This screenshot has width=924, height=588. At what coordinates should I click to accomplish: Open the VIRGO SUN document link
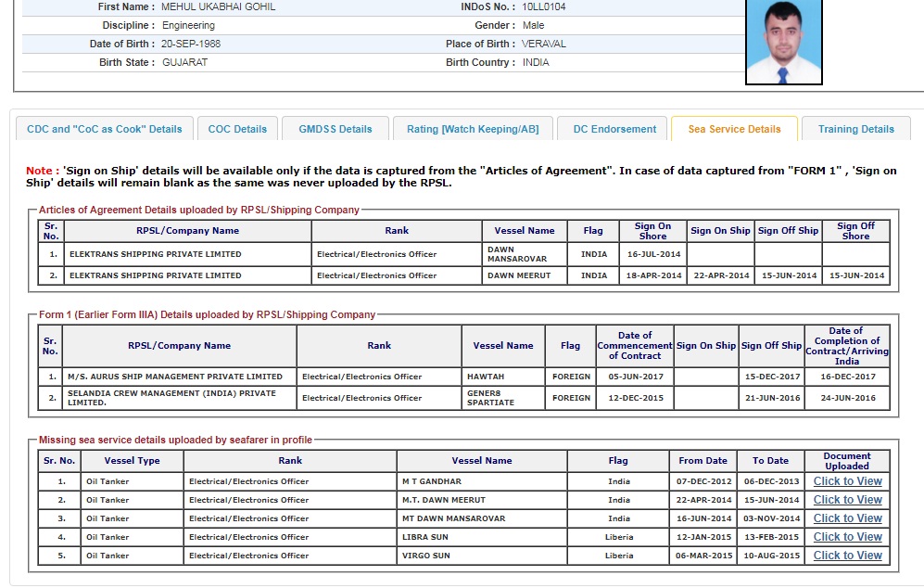(x=847, y=556)
